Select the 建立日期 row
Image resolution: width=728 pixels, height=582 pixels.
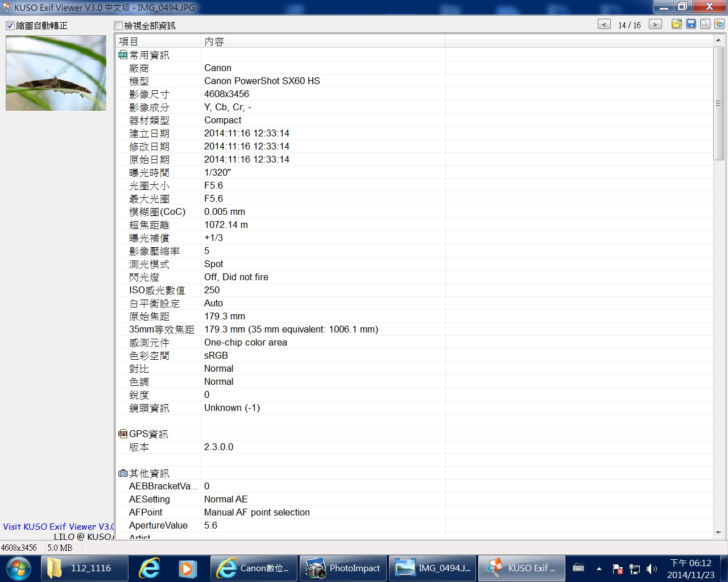[414, 133]
